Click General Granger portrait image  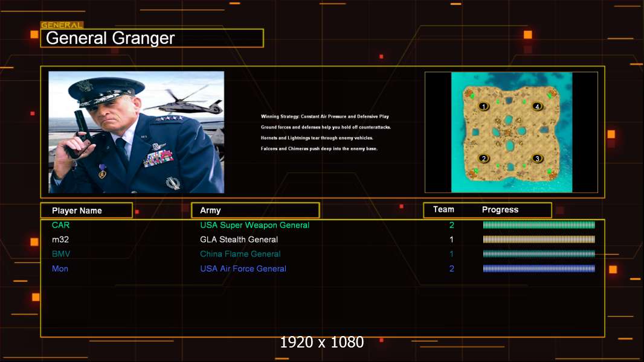137,132
